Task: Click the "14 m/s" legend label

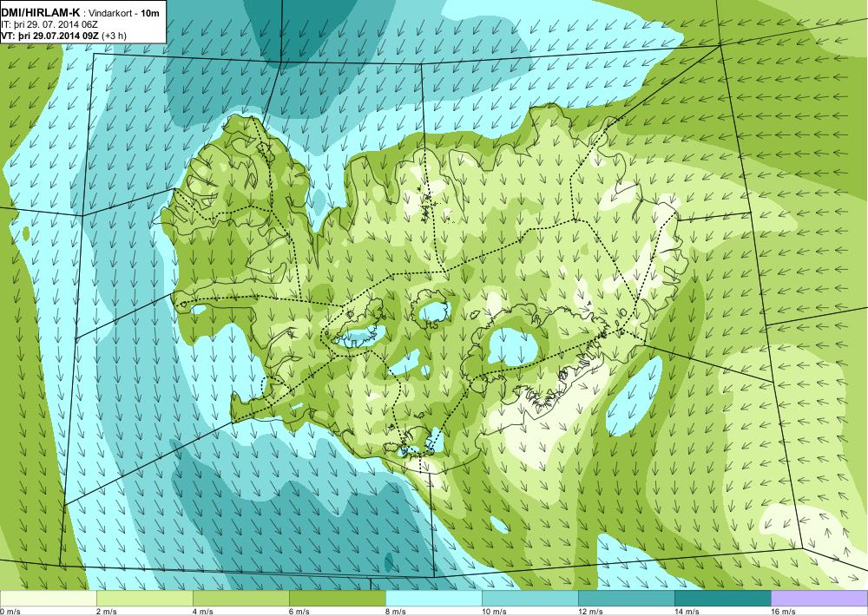Action: [687, 612]
